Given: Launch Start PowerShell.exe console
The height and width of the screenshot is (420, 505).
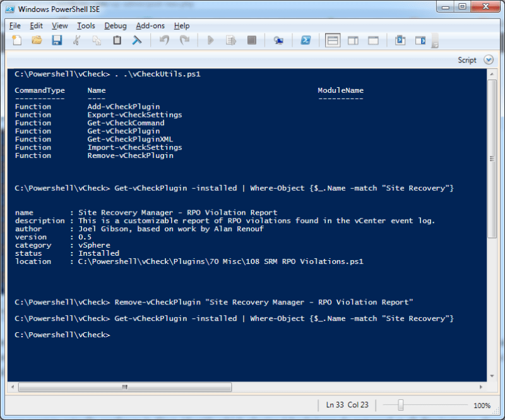Looking at the screenshot, I should (306, 40).
